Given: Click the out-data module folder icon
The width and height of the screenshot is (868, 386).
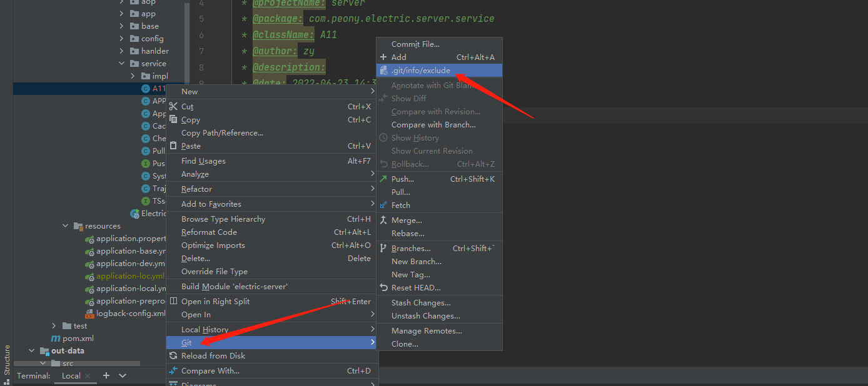Looking at the screenshot, I should pyautogui.click(x=44, y=351).
